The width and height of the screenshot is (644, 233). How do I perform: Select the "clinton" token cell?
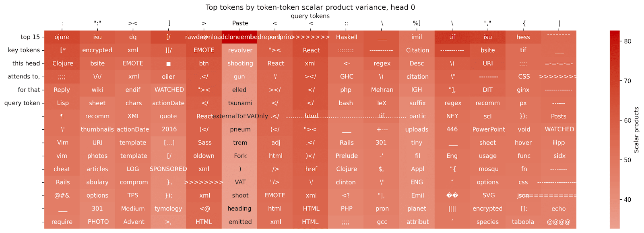[346, 182]
